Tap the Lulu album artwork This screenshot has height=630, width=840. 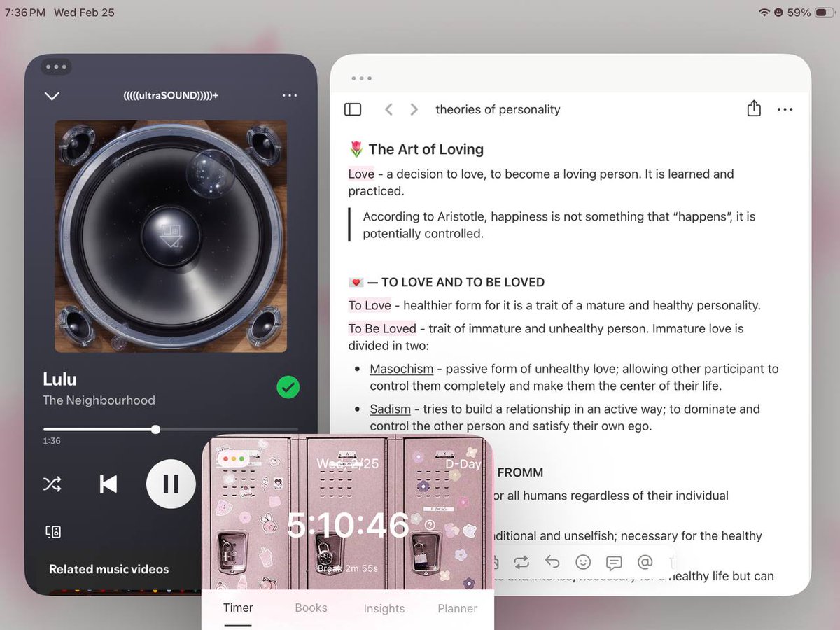tap(171, 237)
